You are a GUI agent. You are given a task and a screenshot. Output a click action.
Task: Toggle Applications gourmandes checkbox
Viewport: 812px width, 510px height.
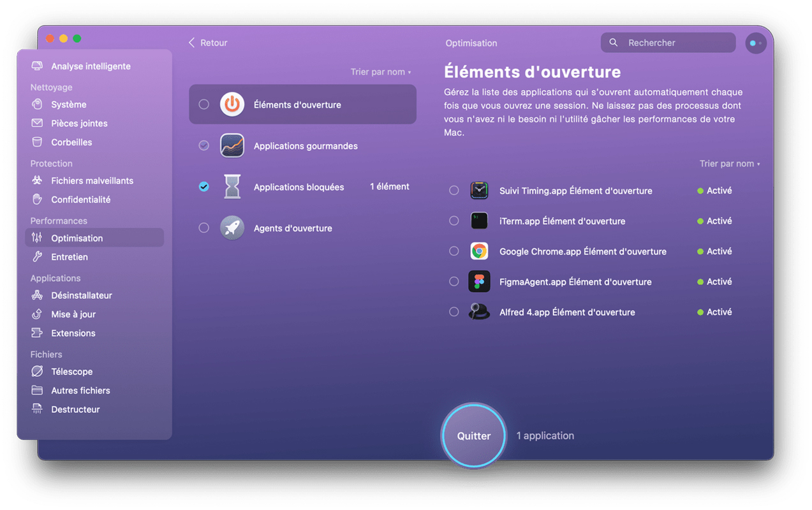[x=203, y=145]
